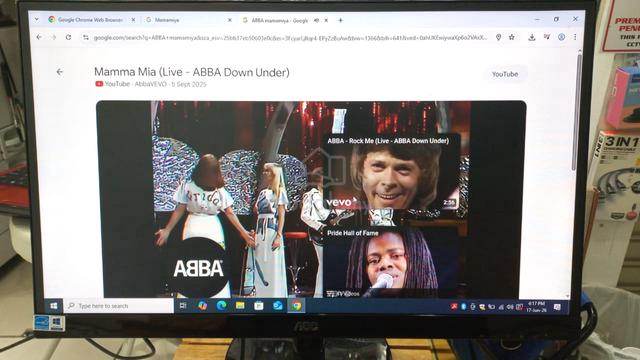Viewport: 640px width, 360px height.
Task: Close the Mamamiya tab
Action: click(x=229, y=20)
